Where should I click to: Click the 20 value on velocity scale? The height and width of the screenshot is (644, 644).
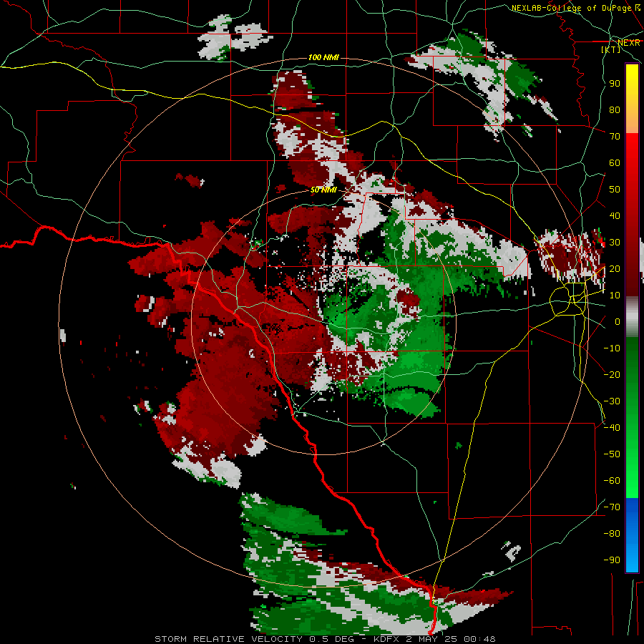pos(615,268)
